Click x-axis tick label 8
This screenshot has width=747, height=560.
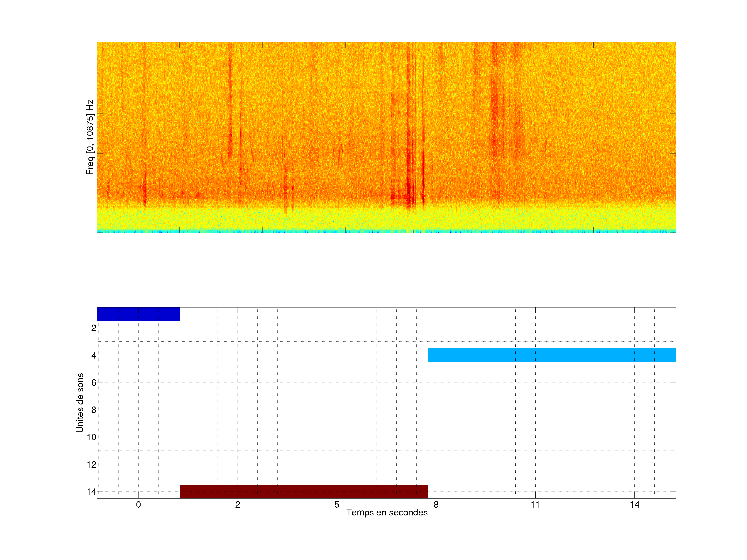[436, 505]
